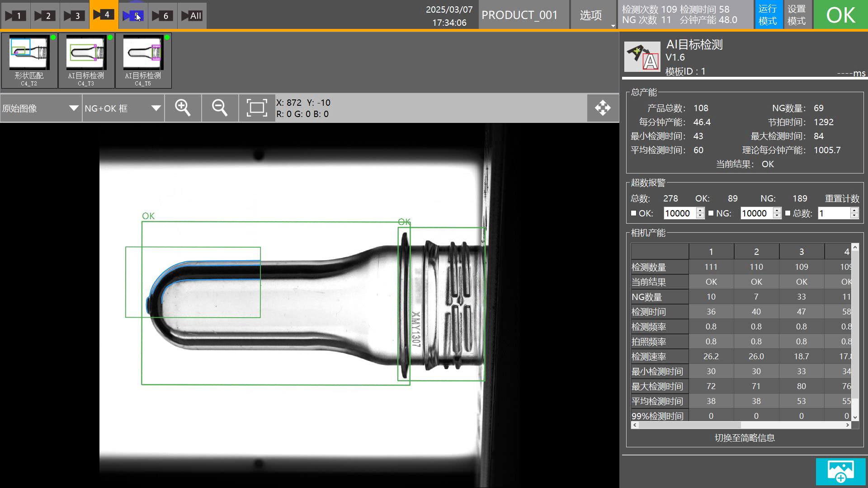Viewport: 868px width, 488px height.
Task: Click the zoom out magnifier icon
Action: (220, 108)
